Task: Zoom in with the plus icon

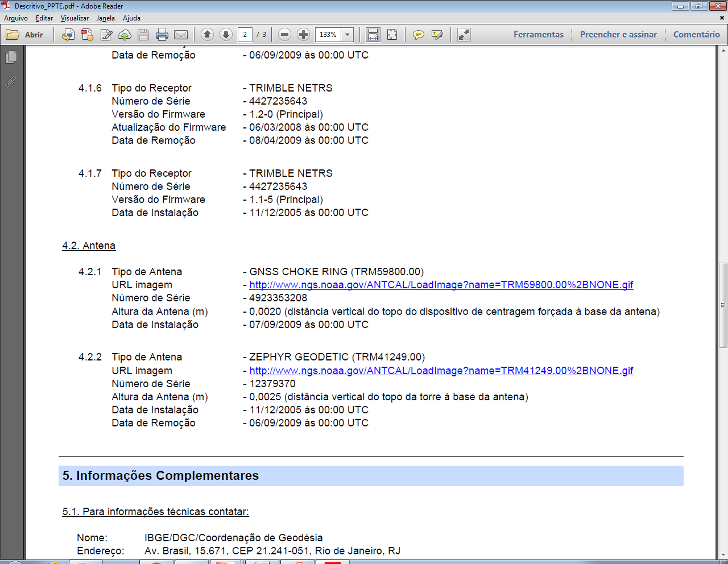Action: [304, 35]
